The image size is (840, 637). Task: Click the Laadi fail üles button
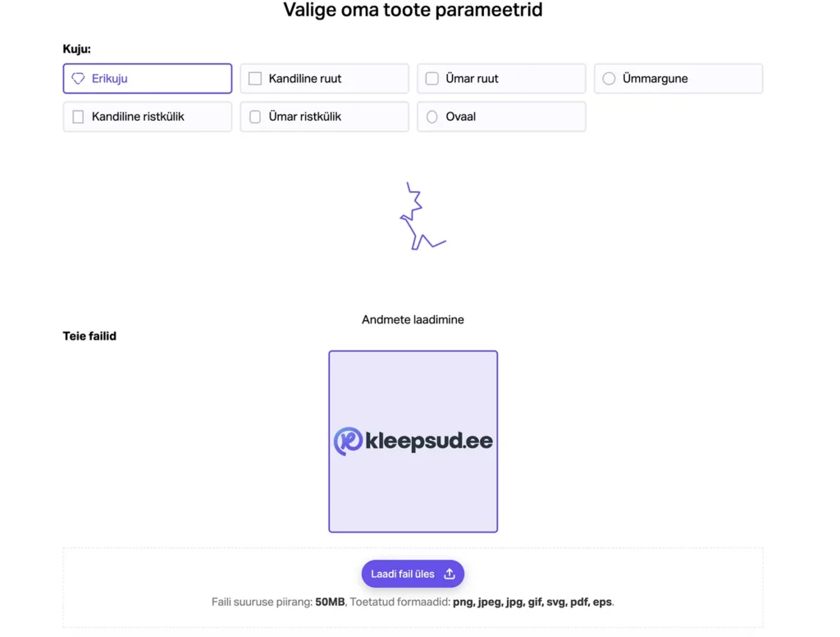[413, 574]
